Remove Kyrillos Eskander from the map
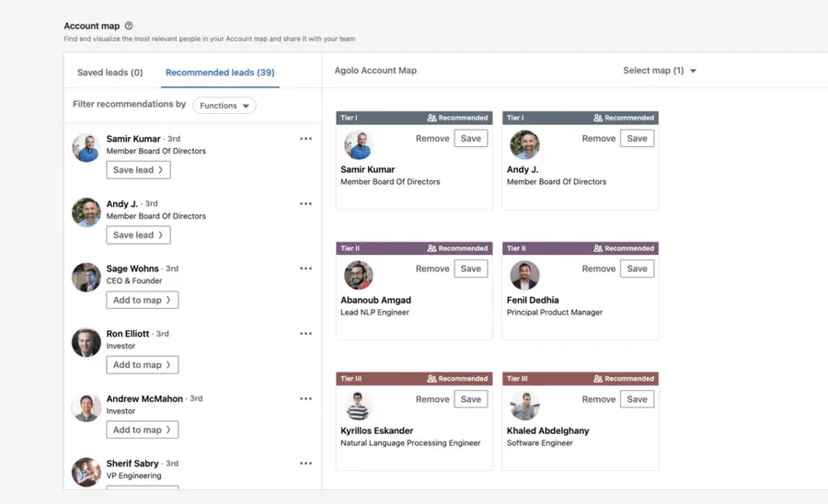 pyautogui.click(x=432, y=399)
